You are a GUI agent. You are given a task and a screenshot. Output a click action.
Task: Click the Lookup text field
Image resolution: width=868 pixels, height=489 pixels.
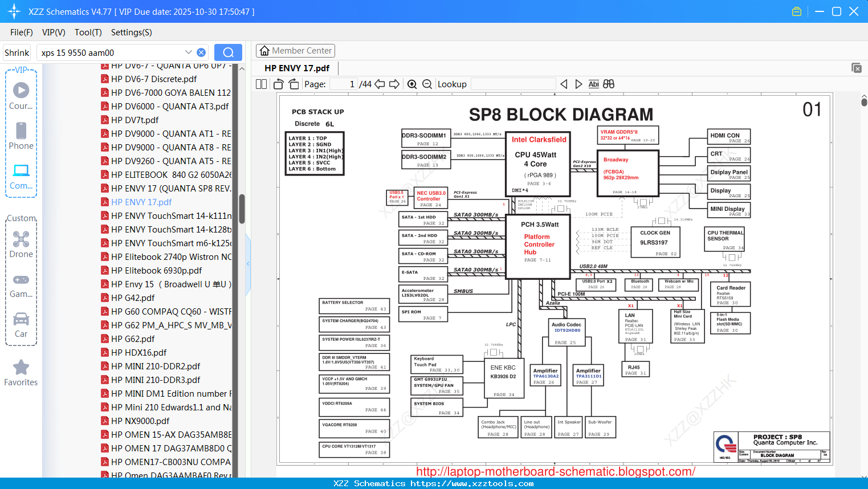click(514, 84)
